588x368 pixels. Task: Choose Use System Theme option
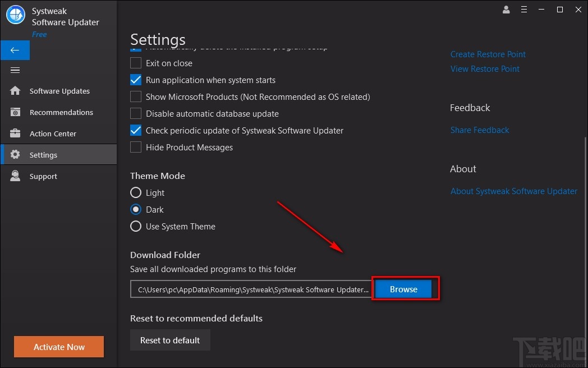[x=136, y=227]
